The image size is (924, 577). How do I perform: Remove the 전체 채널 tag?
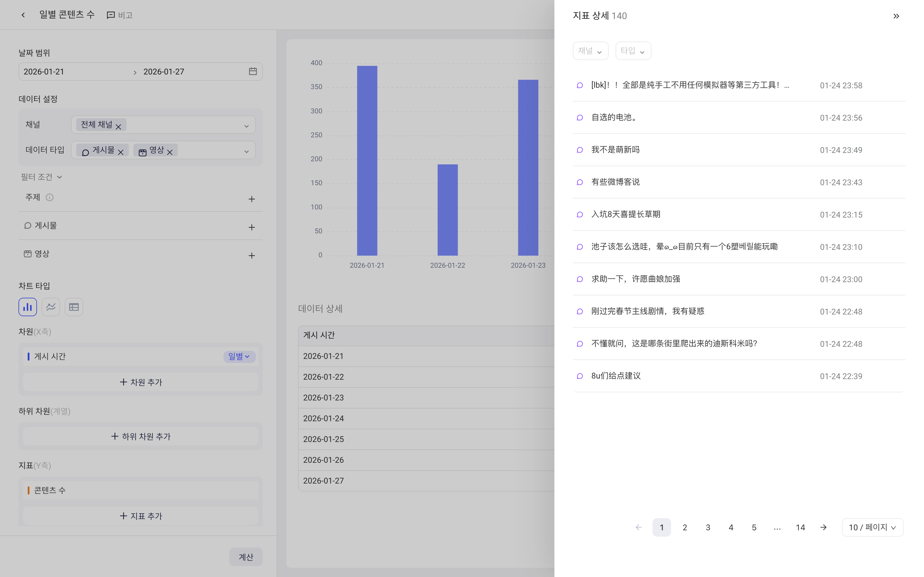118,127
